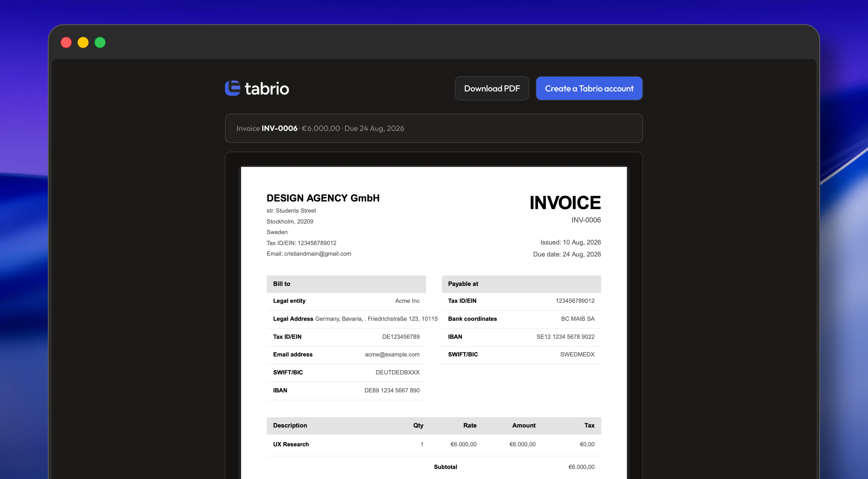Click the DEUTDEDBXXX SWIFT/BIC value
This screenshot has height=479, width=868.
pos(397,373)
